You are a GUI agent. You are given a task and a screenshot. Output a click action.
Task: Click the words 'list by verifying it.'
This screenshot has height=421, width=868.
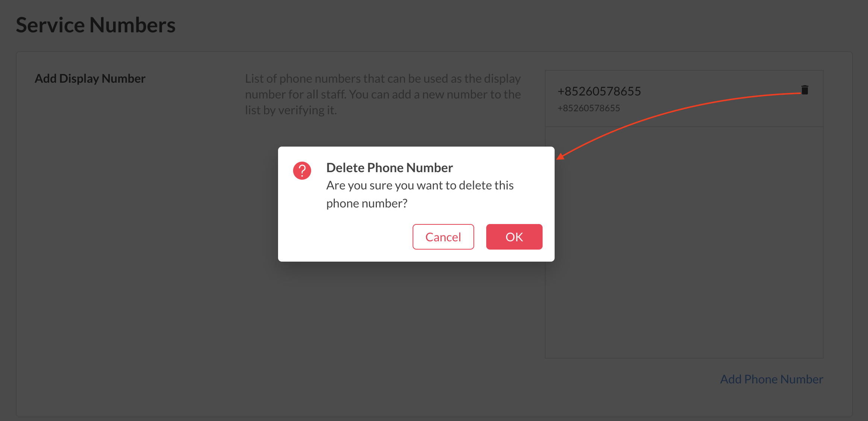coord(291,110)
